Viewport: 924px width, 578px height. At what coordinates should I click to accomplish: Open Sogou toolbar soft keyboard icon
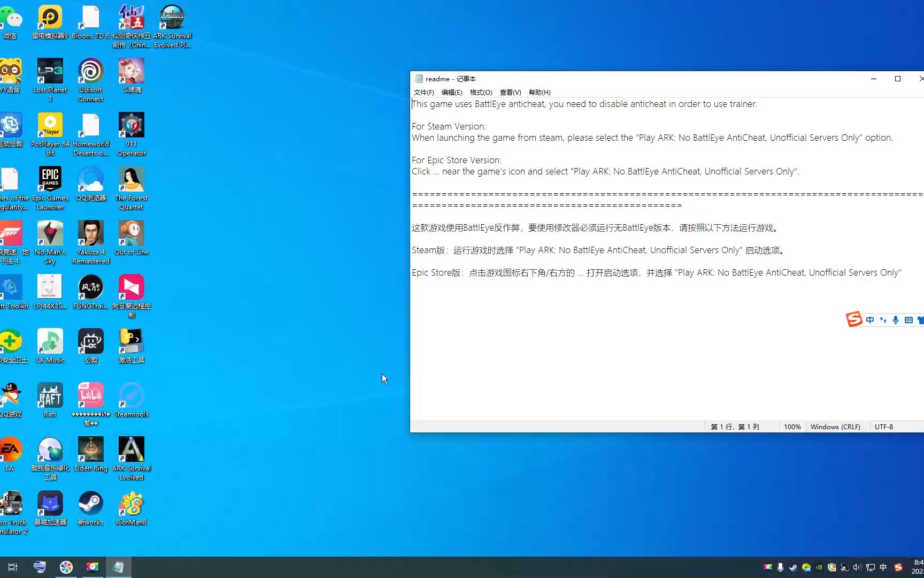pyautogui.click(x=908, y=320)
